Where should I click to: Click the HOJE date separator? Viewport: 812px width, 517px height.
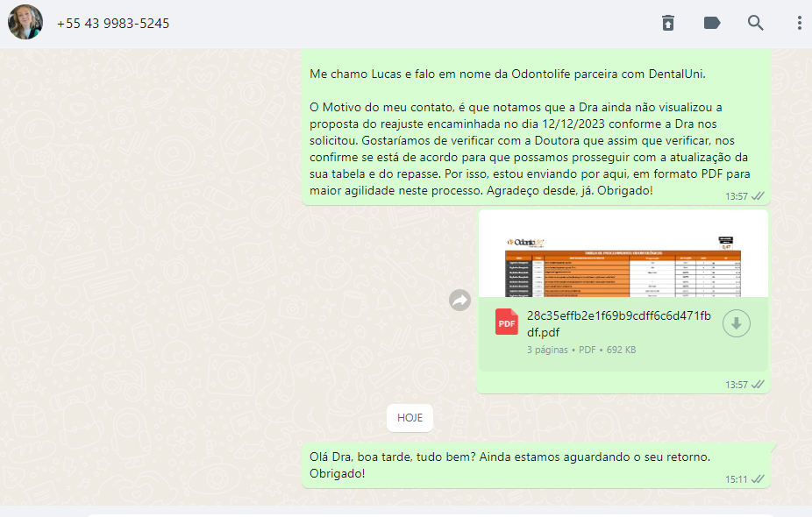pyautogui.click(x=410, y=418)
